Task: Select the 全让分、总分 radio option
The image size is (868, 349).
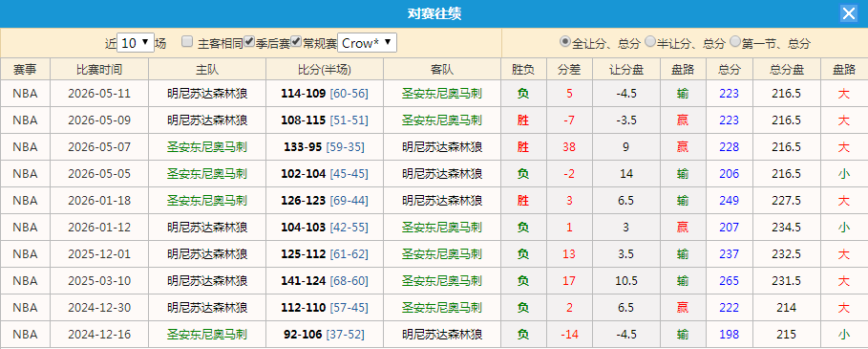Action: [x=565, y=41]
